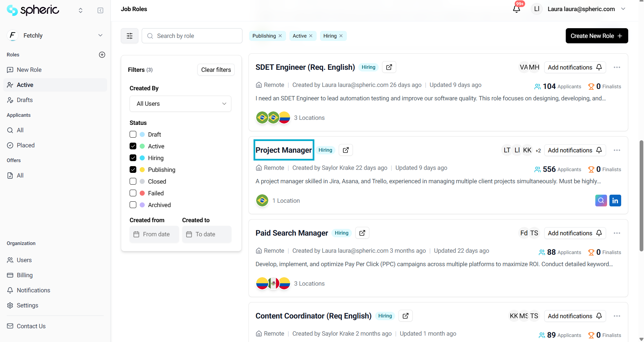The image size is (644, 342).
Task: Open SDET Engineer role in new tab
Action: (389, 67)
